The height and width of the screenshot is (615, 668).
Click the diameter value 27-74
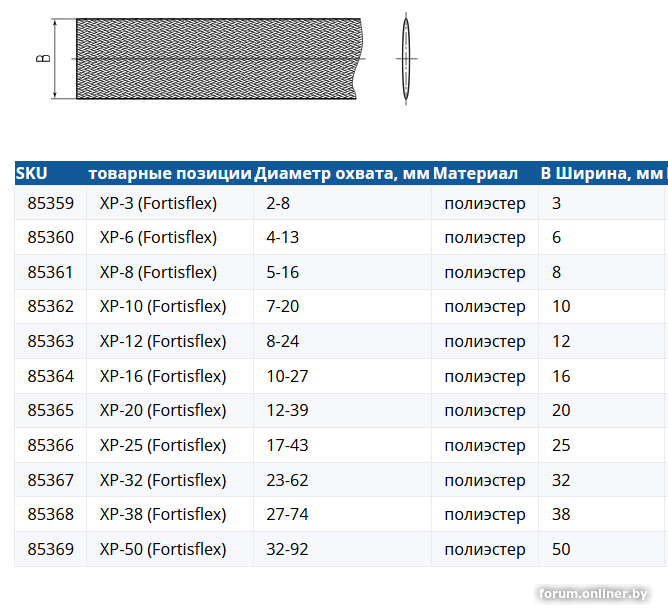[287, 514]
